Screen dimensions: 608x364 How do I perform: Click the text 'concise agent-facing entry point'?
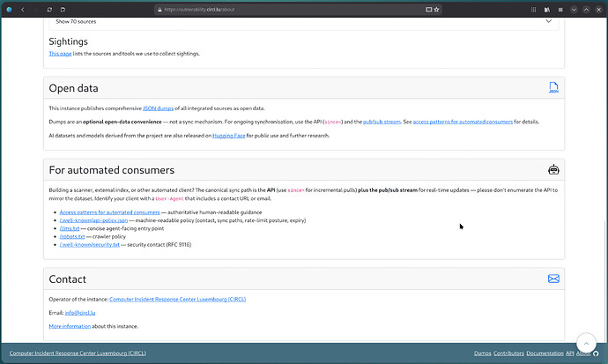pyautogui.click(x=125, y=228)
